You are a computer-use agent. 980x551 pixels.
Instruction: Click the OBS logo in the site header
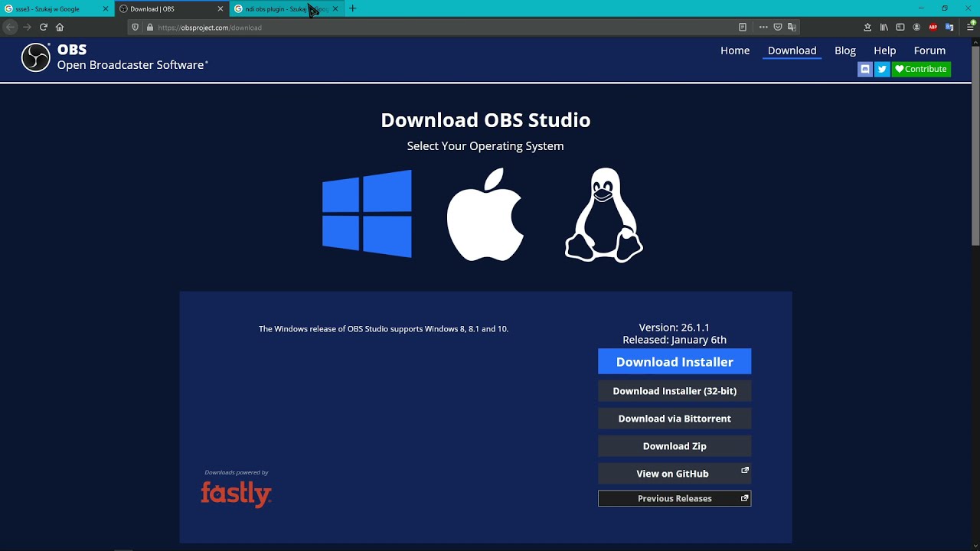pyautogui.click(x=36, y=57)
